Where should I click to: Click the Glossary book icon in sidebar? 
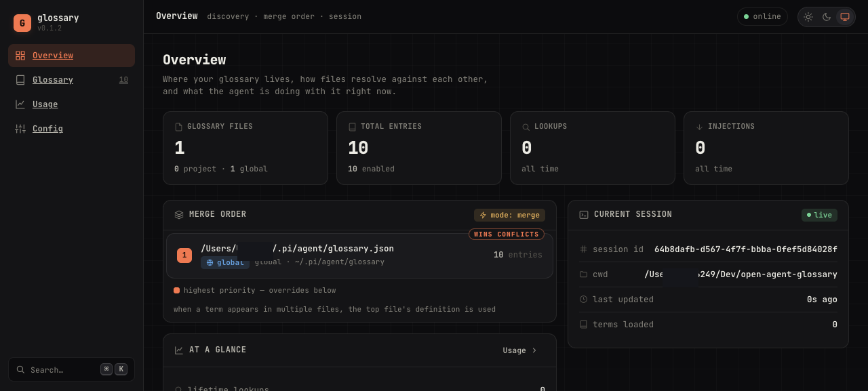[x=20, y=80]
